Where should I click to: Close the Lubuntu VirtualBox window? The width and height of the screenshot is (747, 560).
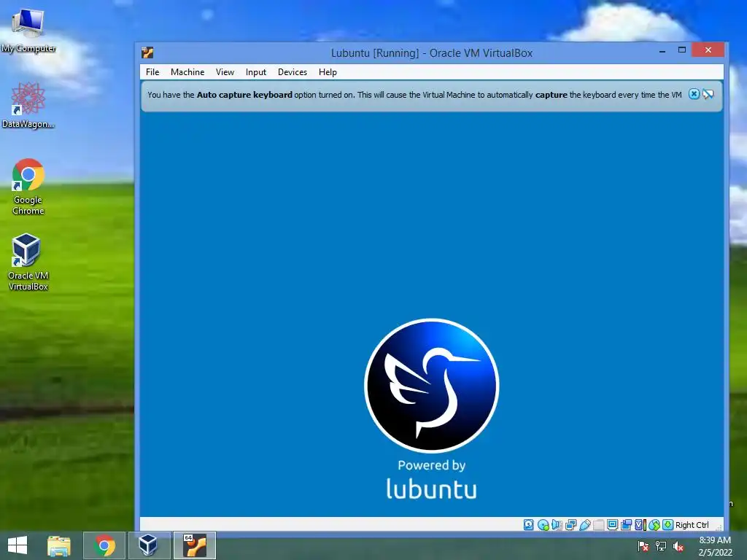point(708,50)
